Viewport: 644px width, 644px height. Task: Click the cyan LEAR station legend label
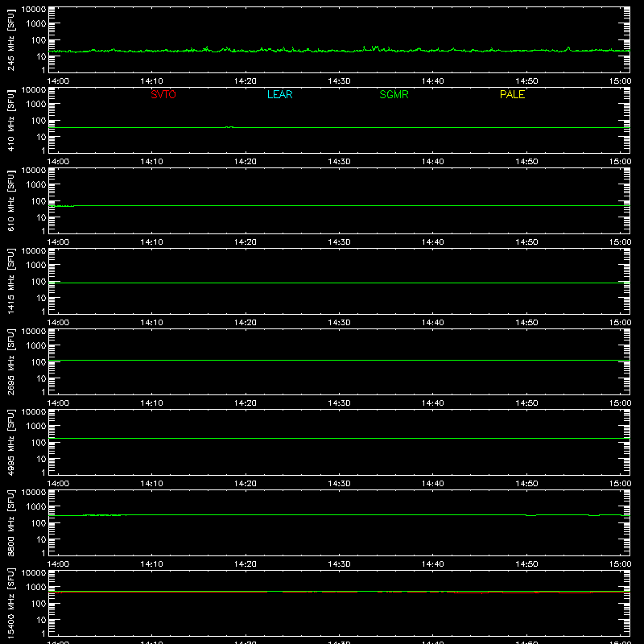click(x=279, y=94)
